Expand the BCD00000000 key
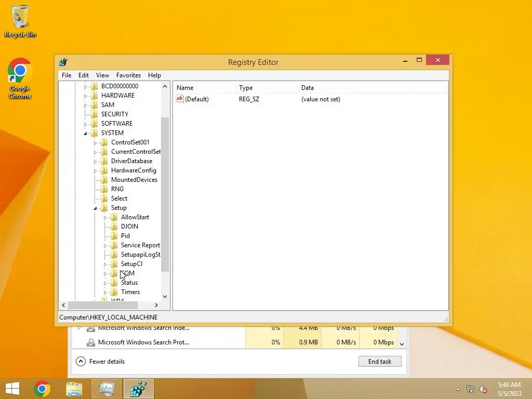The width and height of the screenshot is (532, 399). (85, 87)
